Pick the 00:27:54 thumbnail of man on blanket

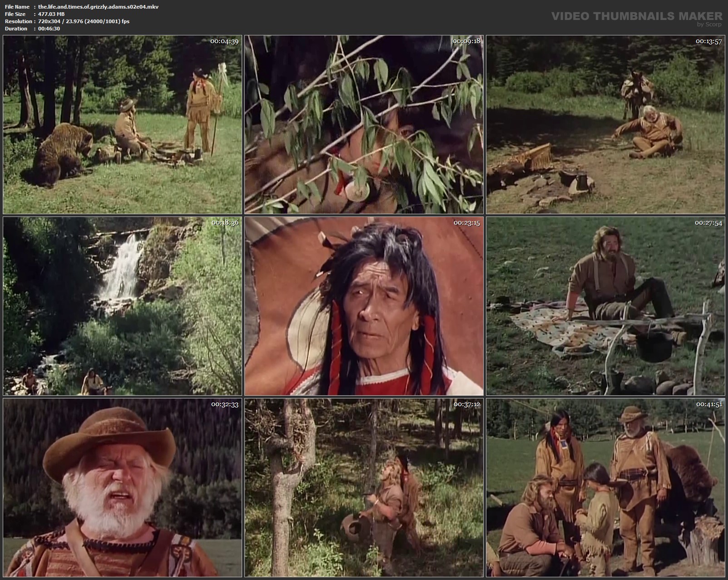[x=605, y=306]
